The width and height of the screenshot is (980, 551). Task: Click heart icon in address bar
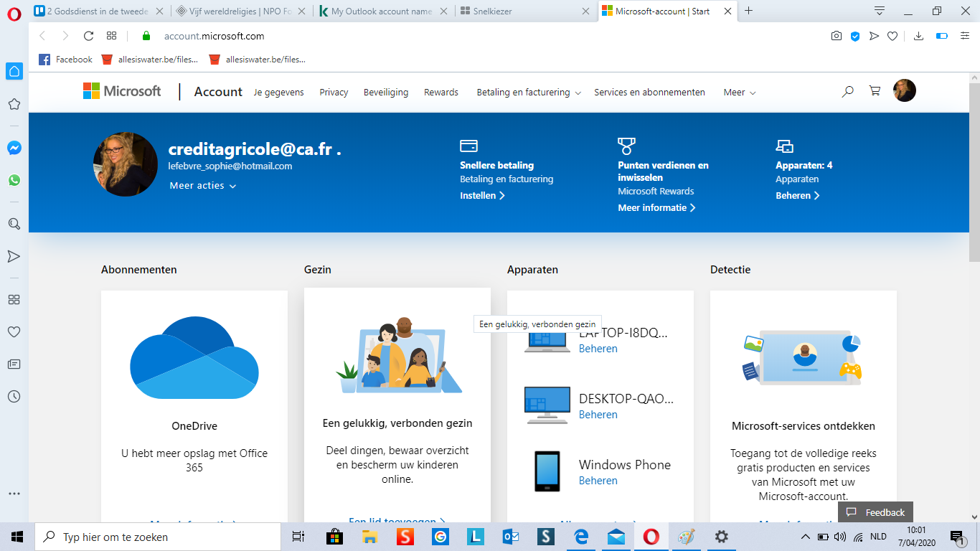892,36
